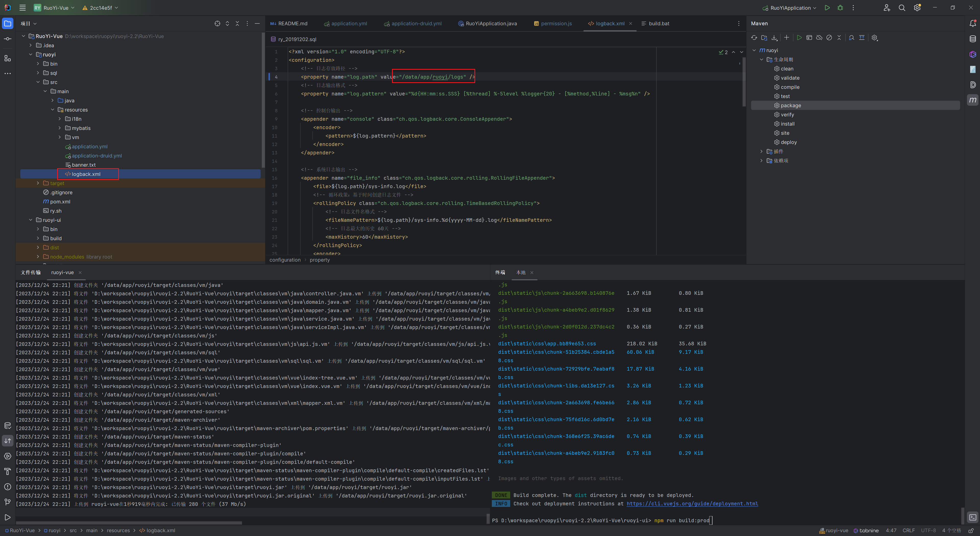The width and height of the screenshot is (980, 536).
Task: Expand Maven plugins node
Action: coord(761,151)
